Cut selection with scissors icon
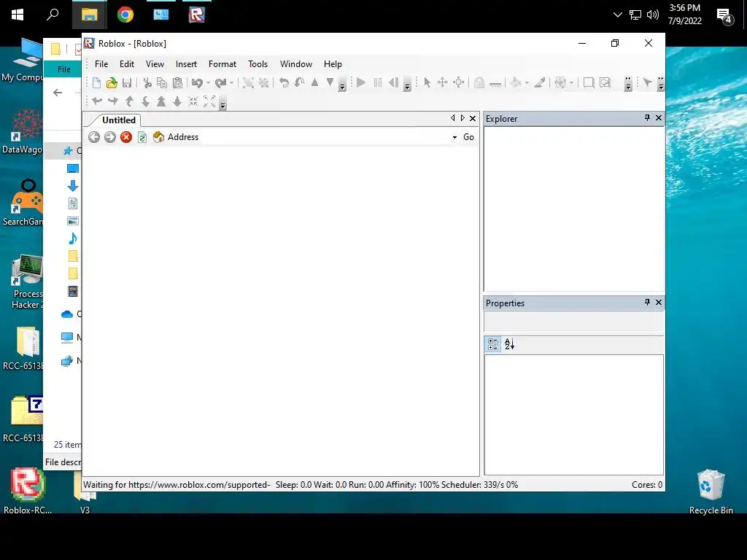The image size is (747, 560). point(147,83)
